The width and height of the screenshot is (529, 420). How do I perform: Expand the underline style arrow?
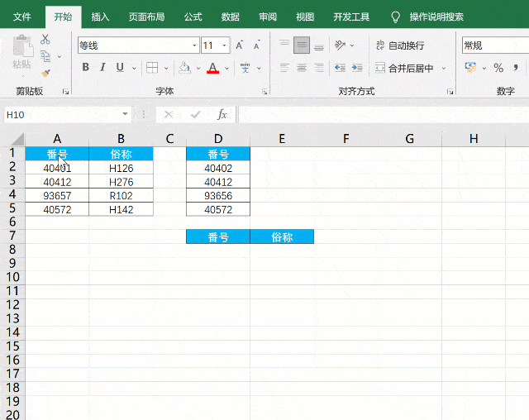click(x=134, y=68)
